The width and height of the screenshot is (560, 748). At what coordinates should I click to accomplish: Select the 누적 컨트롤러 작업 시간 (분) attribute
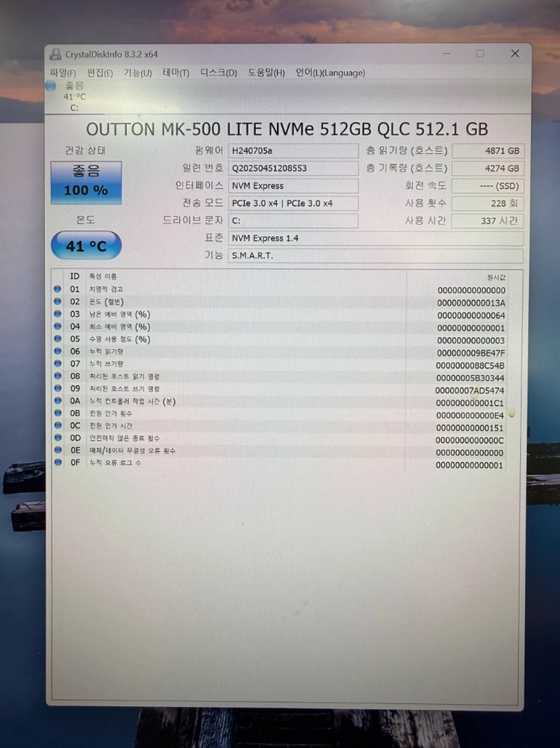pyautogui.click(x=132, y=401)
